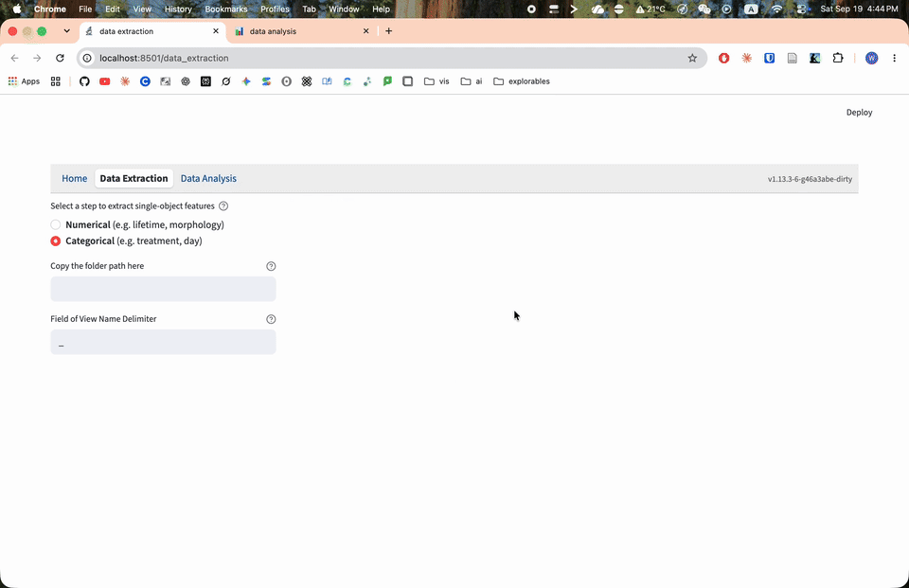This screenshot has height=588, width=909.
Task: View site information for localhost
Action: pos(87,58)
